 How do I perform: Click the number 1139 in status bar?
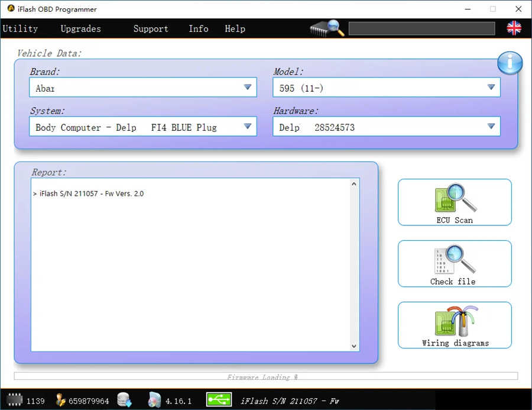click(x=35, y=401)
